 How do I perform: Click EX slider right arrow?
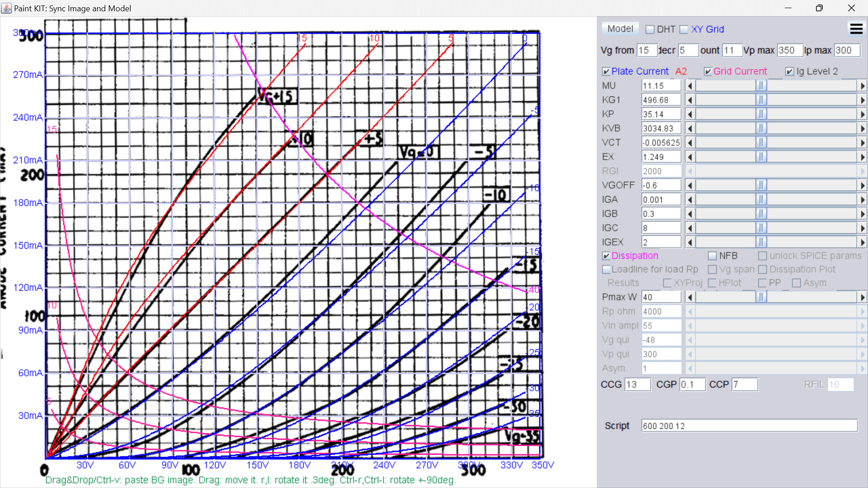click(863, 157)
